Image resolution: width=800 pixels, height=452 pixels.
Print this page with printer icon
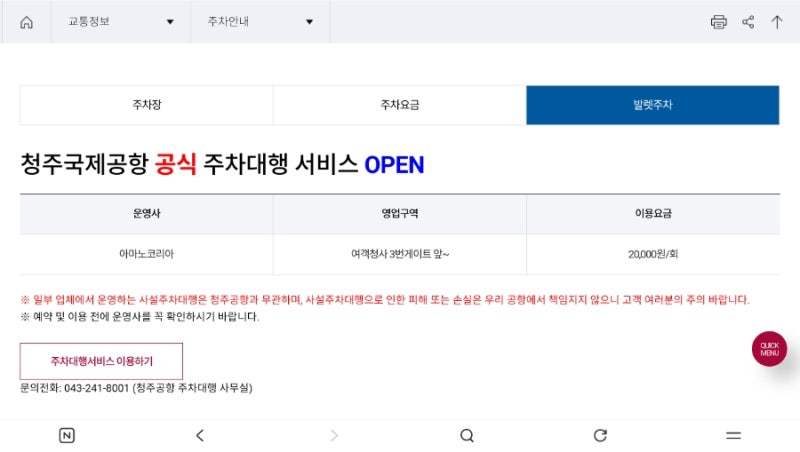[x=718, y=22]
